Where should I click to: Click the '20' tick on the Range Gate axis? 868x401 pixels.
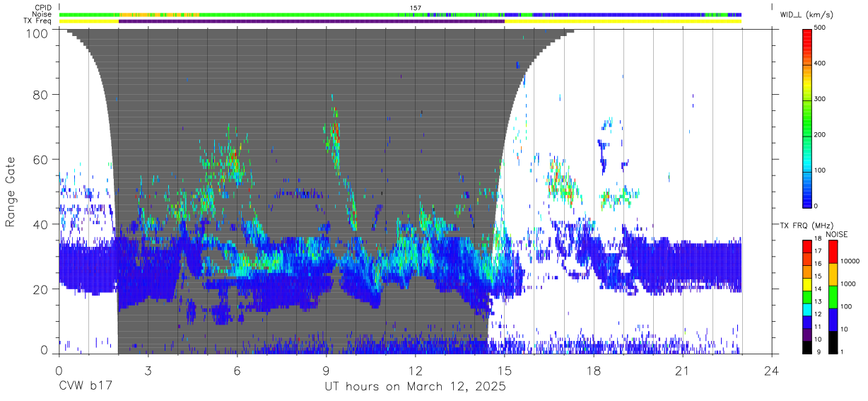click(x=40, y=289)
